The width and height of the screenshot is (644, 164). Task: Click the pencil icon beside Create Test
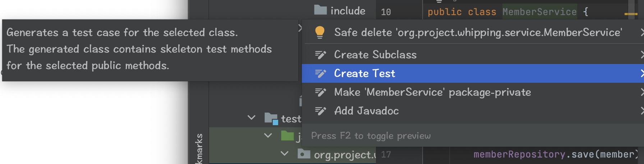click(320, 73)
